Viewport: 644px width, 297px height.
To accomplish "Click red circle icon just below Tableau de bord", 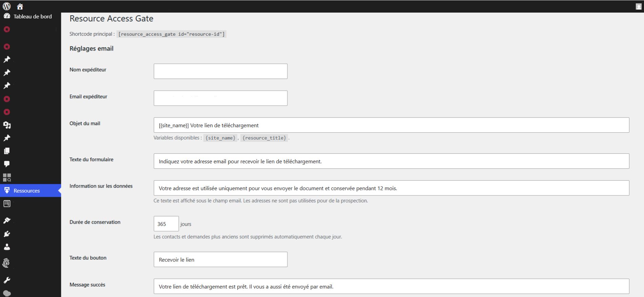I will (7, 30).
